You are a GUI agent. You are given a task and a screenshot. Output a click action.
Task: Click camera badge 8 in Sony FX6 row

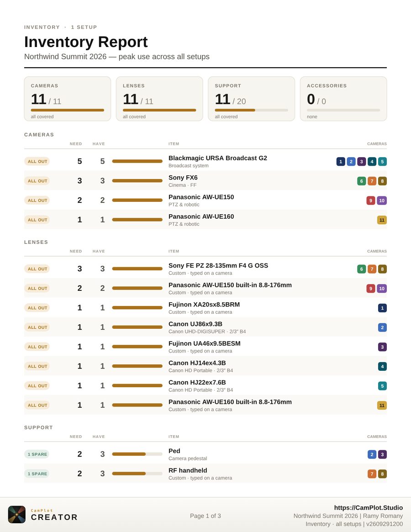click(382, 181)
